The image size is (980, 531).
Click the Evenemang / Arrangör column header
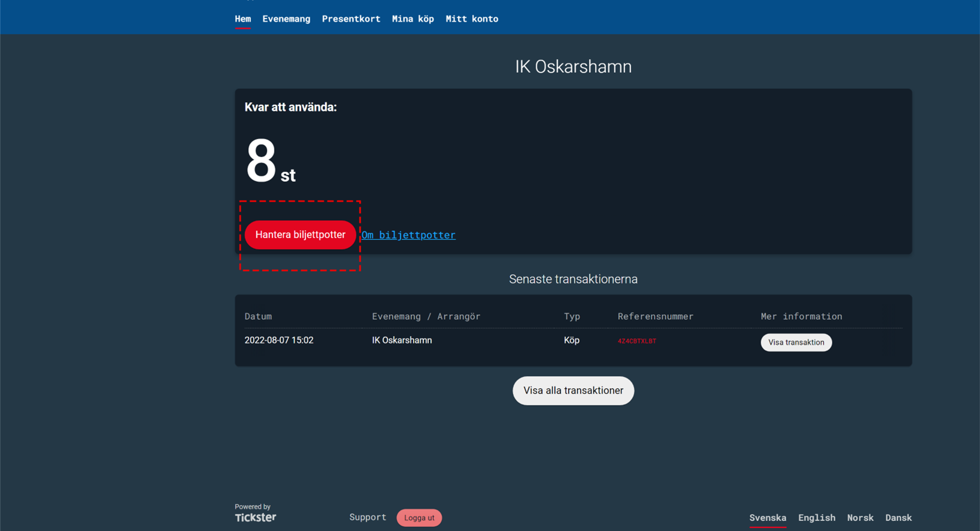point(426,316)
